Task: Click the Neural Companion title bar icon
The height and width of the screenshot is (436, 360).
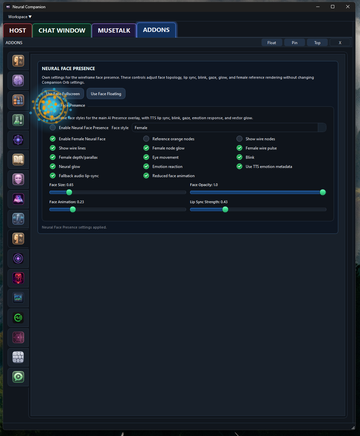Action: point(8,7)
